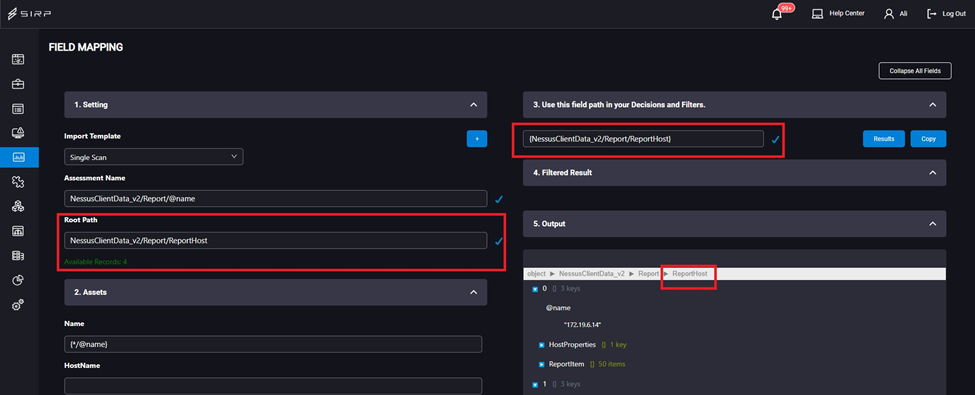Click the Copy button

coord(928,139)
